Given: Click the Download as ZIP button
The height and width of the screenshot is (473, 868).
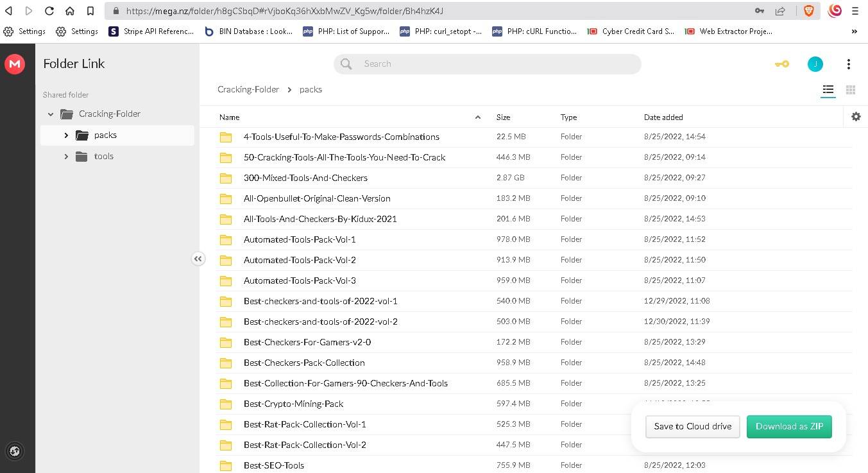Looking at the screenshot, I should pyautogui.click(x=788, y=426).
